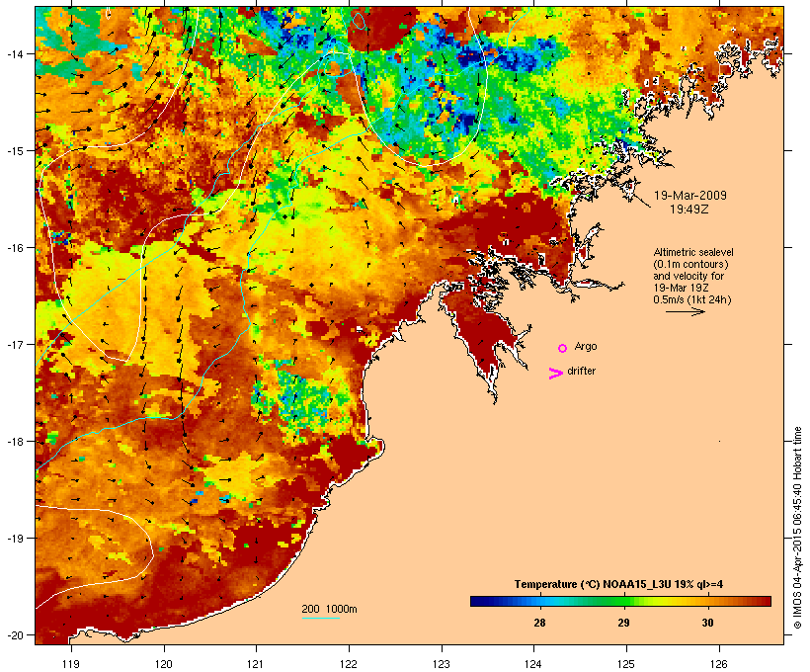
Task: Click longitude axis label 121
Action: pos(256,664)
